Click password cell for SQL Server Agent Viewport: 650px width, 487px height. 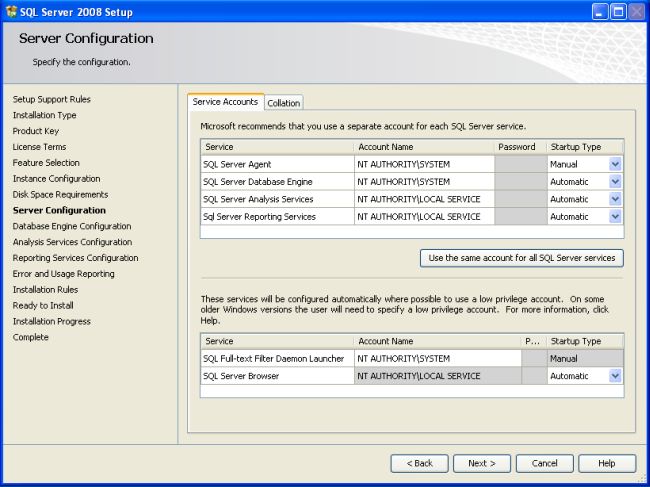click(521, 164)
